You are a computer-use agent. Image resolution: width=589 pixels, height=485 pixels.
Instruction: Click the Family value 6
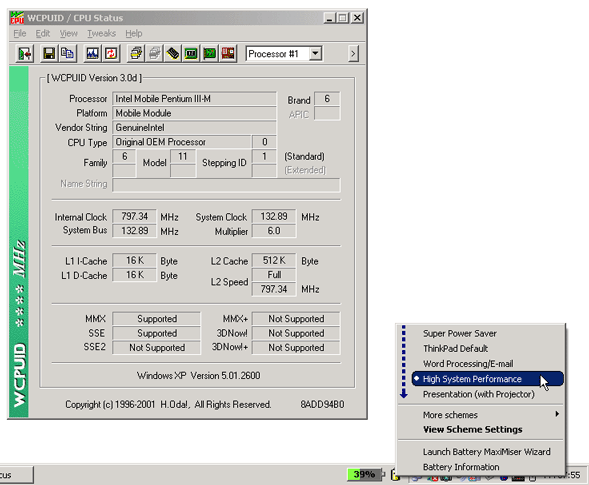click(x=124, y=156)
